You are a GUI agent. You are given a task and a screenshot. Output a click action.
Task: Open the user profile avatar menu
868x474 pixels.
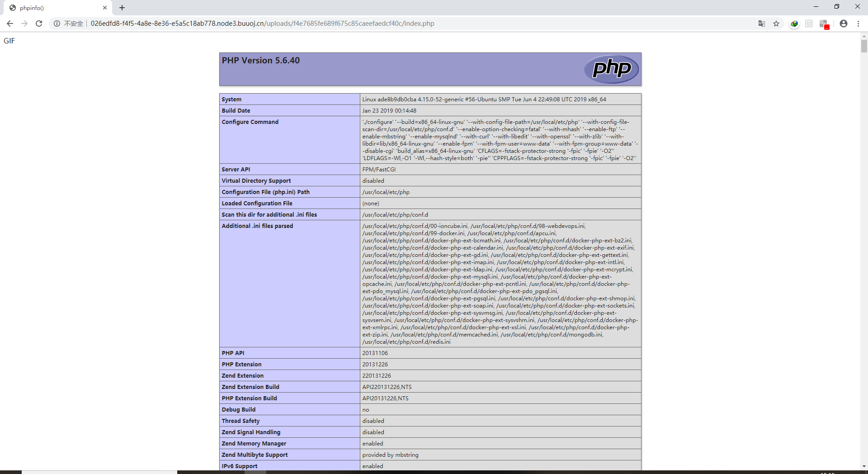point(844,24)
